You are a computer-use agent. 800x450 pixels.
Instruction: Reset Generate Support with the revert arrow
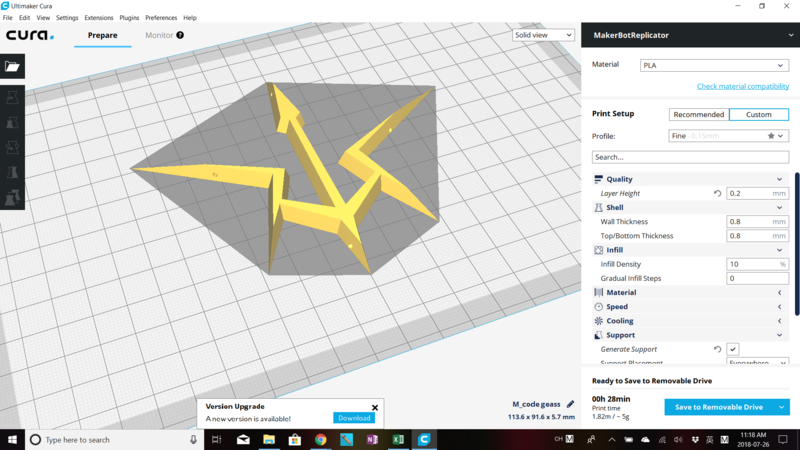pyautogui.click(x=717, y=349)
